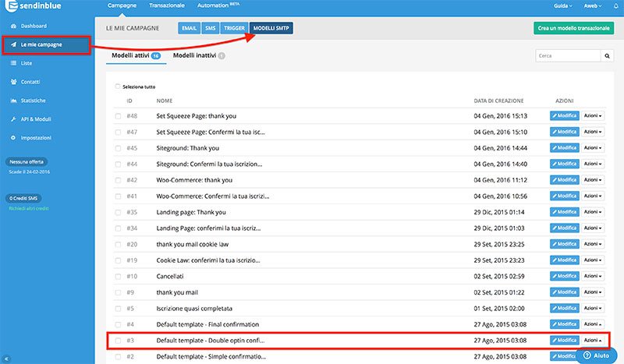Click the Contatti sidebar icon
This screenshot has width=624, height=364.
click(13, 82)
